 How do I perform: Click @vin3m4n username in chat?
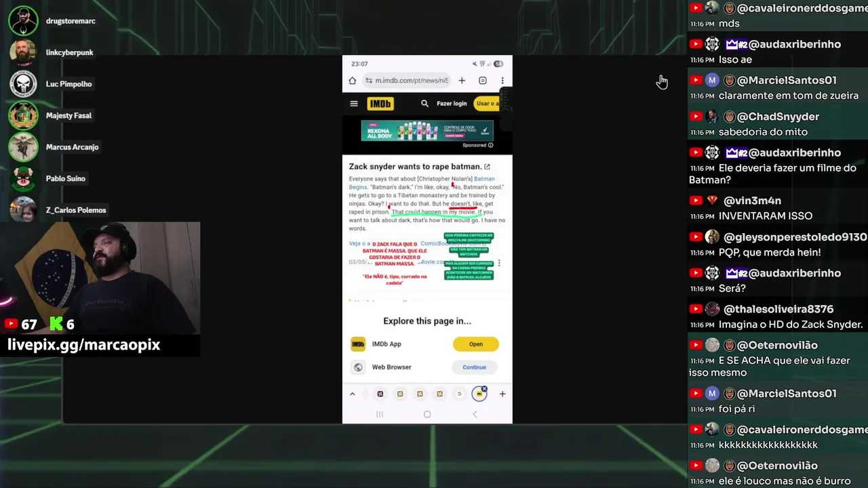(752, 201)
